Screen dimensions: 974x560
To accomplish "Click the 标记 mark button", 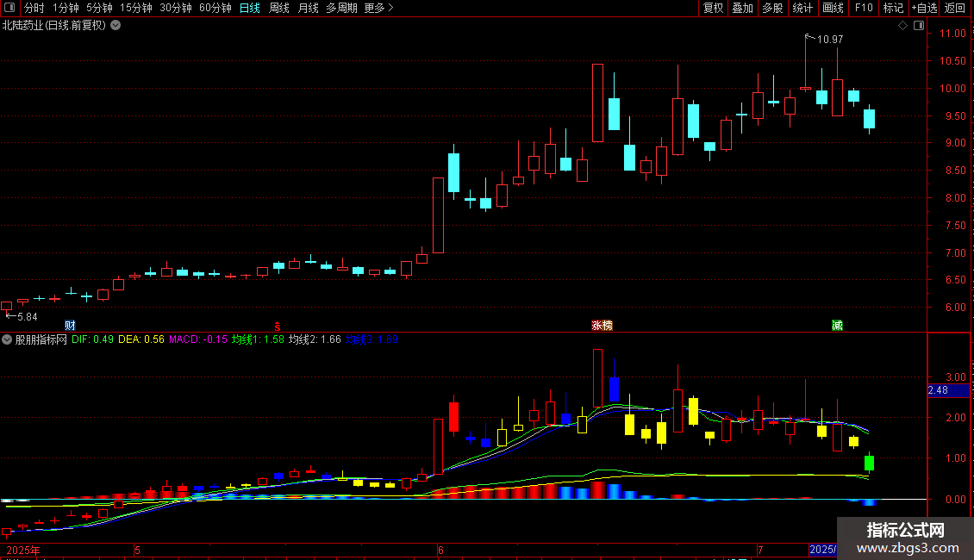I will coord(893,8).
